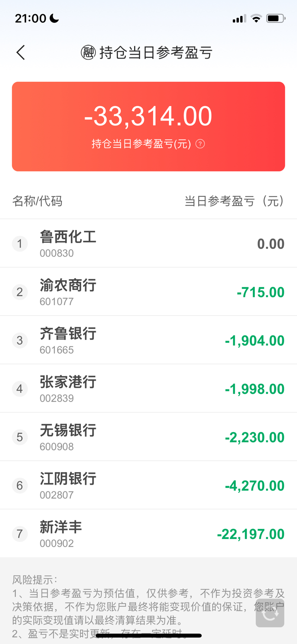The image size is (297, 644).
Task: Tap the rank 1 number badge
Action: coord(20,244)
